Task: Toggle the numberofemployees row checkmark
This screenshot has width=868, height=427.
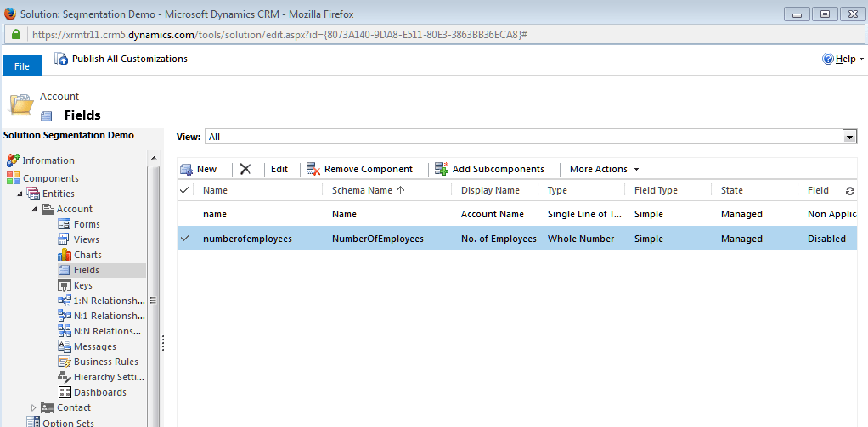Action: 185,239
